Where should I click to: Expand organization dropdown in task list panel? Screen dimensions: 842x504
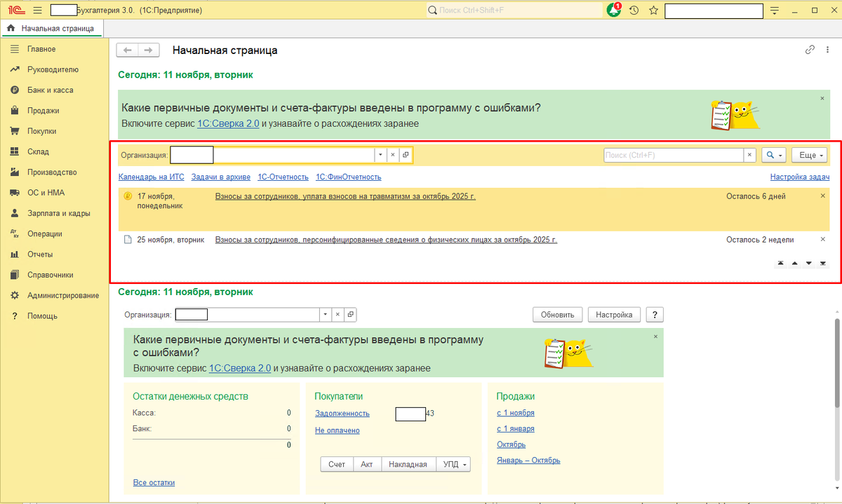(380, 155)
